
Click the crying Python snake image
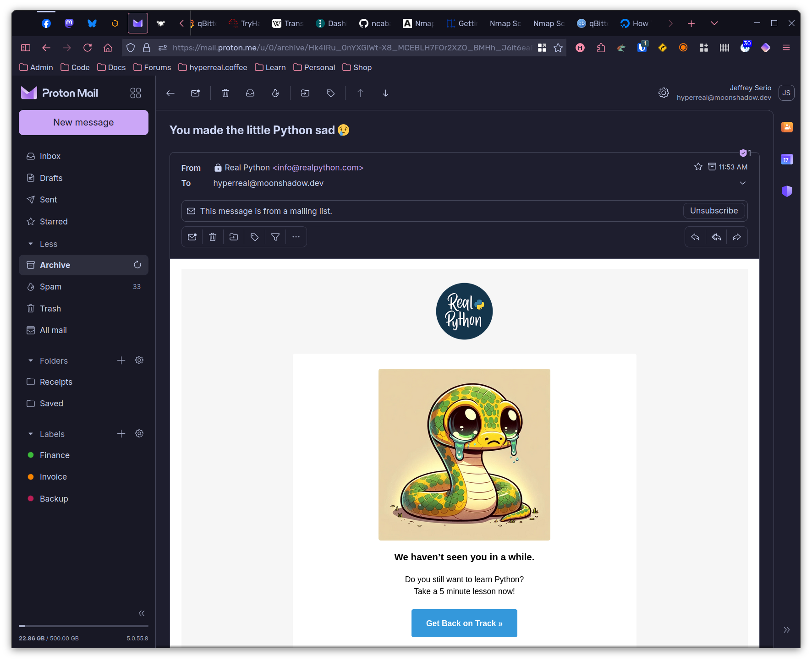[464, 454]
